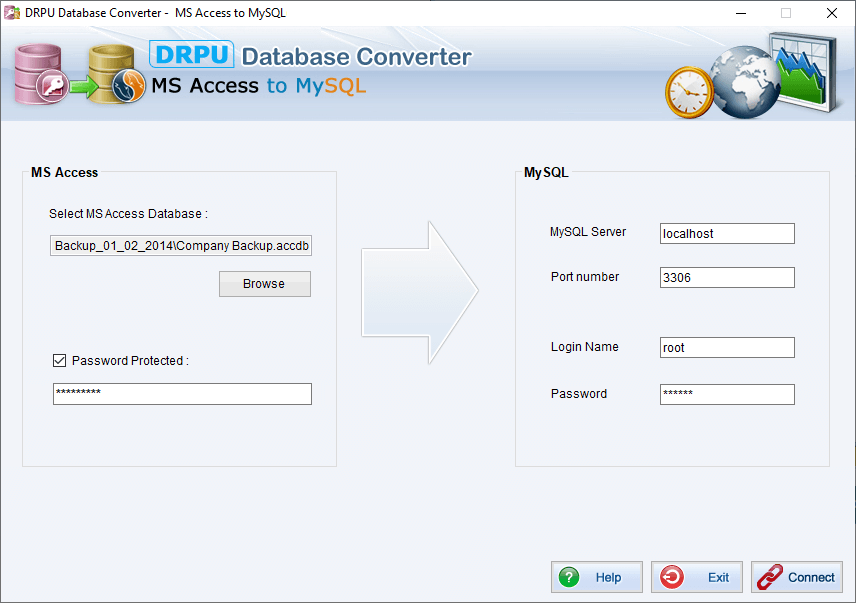The width and height of the screenshot is (856, 603).
Task: Click the green question mark Help icon
Action: [569, 577]
